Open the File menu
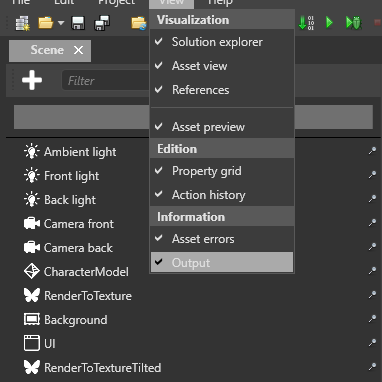This screenshot has width=382, height=382. click(21, 3)
